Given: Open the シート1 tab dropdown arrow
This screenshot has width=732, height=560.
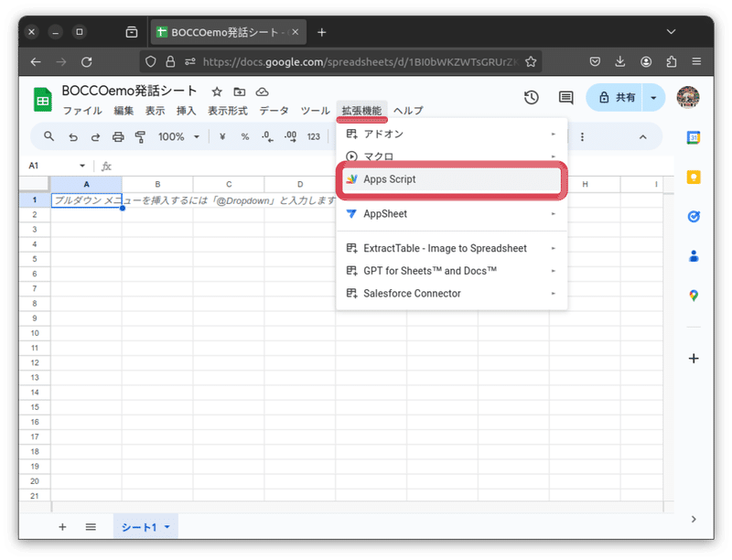Looking at the screenshot, I should (x=167, y=527).
